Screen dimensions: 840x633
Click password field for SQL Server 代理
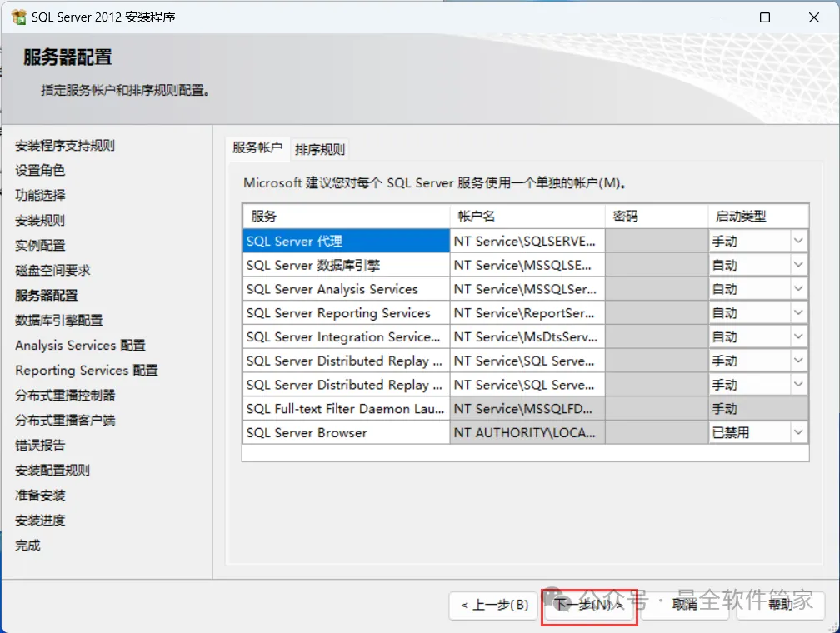point(657,241)
